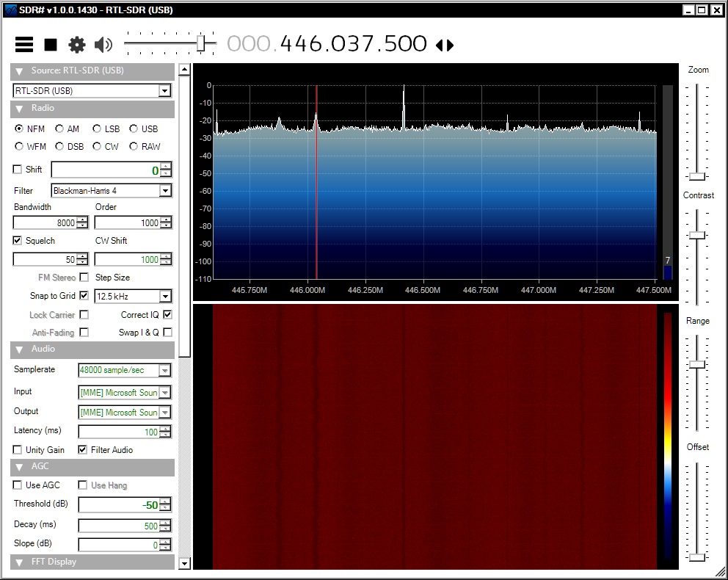Viewport: 728px width, 580px height.
Task: Click the volume slider handle
Action: tap(200, 43)
